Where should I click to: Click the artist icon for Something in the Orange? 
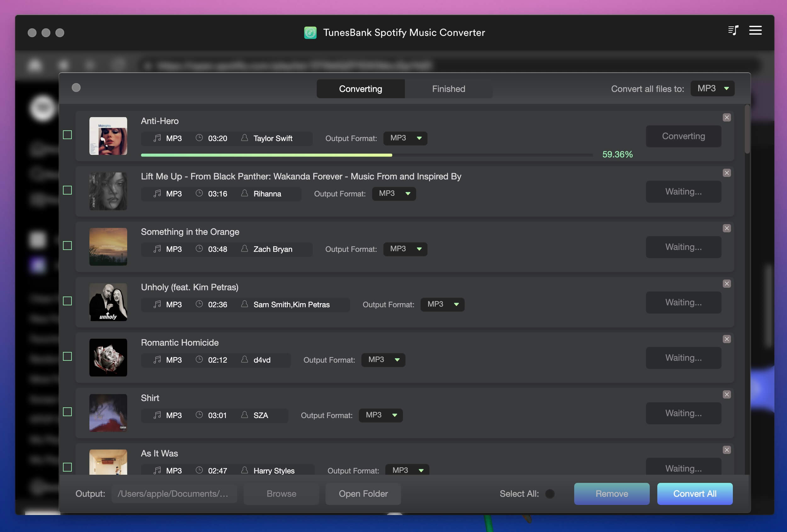[244, 249]
